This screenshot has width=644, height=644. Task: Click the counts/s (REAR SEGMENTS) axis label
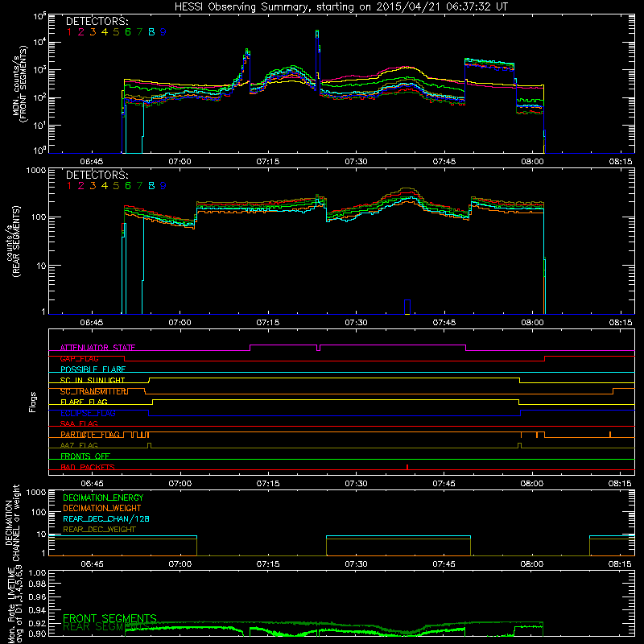[x=12, y=242]
